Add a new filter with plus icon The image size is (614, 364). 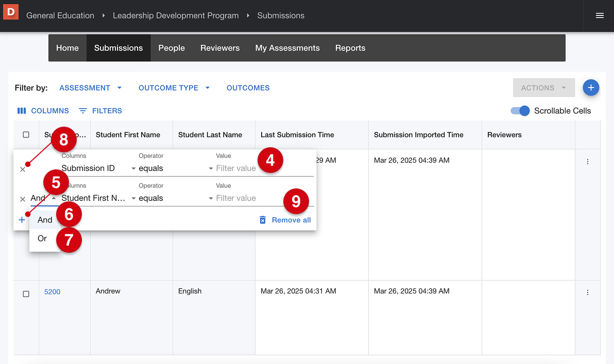pyautogui.click(x=22, y=220)
